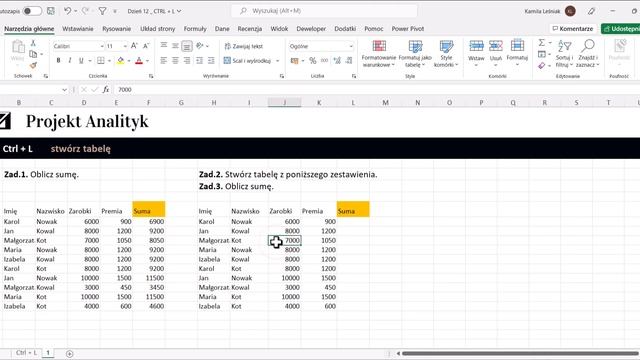Switch to the Formuły tab
Screen dimensions: 640x360
(x=195, y=29)
